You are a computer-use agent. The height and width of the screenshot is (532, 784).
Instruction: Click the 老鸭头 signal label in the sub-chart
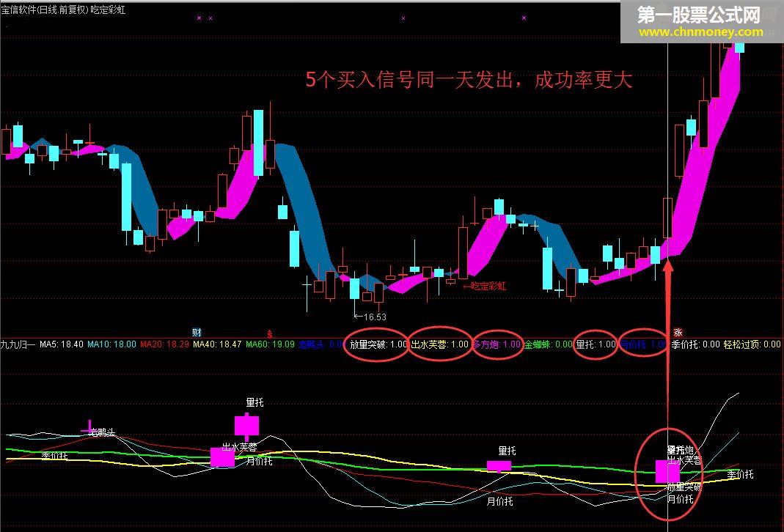point(102,432)
